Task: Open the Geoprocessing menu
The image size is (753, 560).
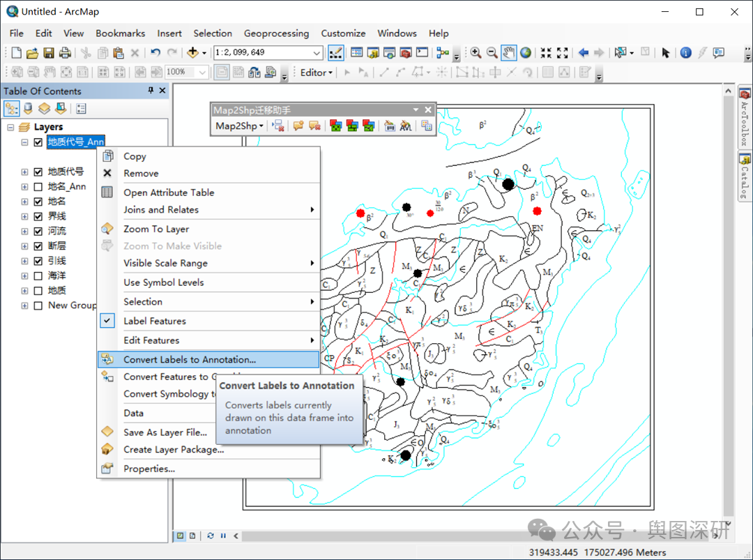Action: [276, 33]
